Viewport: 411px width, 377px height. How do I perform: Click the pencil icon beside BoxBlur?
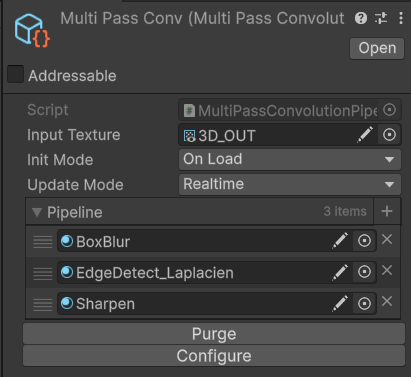tap(340, 241)
